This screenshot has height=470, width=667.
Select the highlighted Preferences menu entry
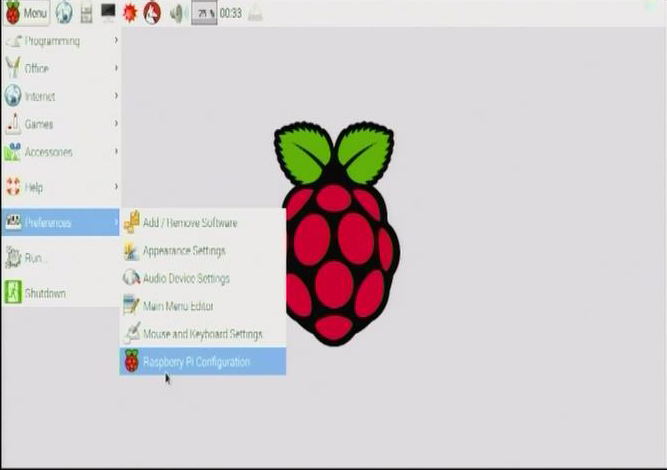[60, 222]
